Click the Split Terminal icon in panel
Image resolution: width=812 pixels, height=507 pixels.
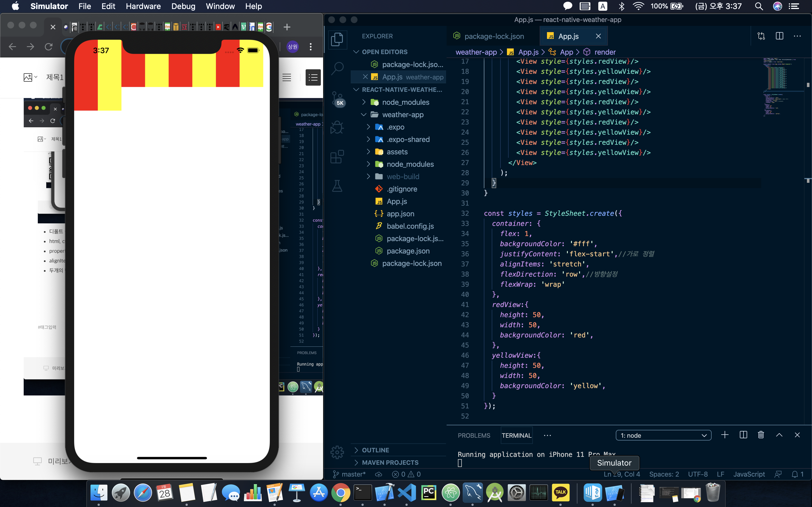[743, 435]
